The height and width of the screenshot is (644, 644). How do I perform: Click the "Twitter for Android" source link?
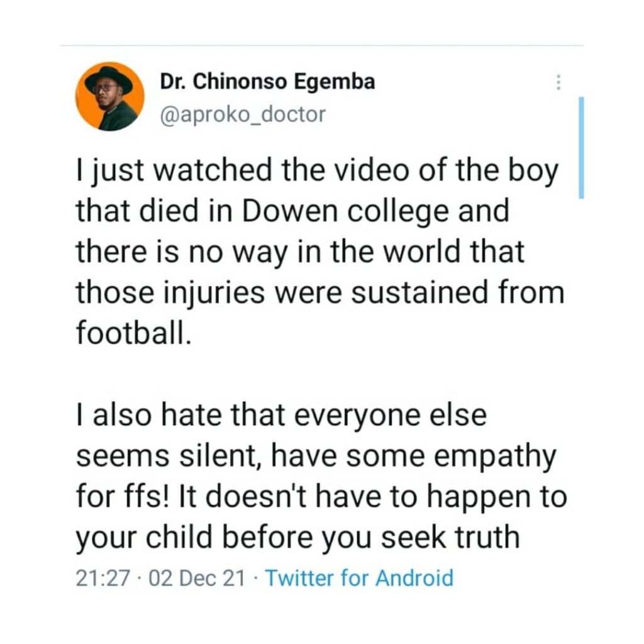pos(358,577)
